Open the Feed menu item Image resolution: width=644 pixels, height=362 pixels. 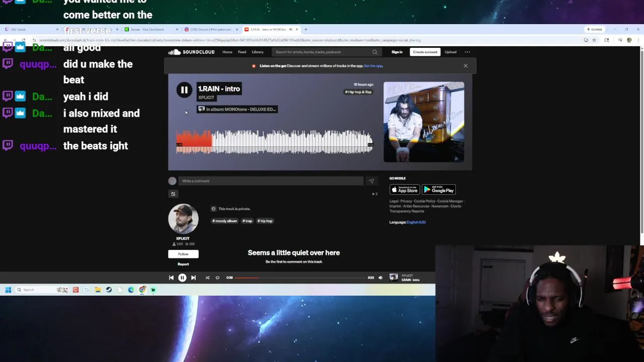pos(242,52)
